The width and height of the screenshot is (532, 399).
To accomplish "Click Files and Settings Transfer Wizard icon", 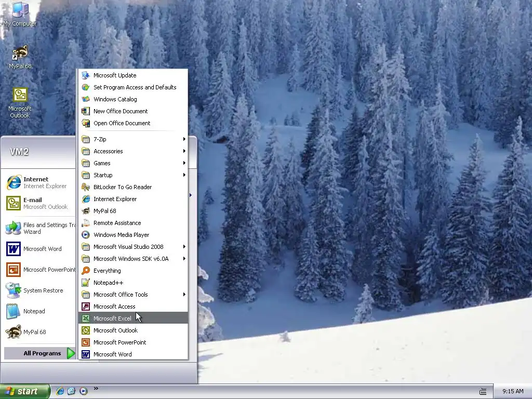I will 13,228.
